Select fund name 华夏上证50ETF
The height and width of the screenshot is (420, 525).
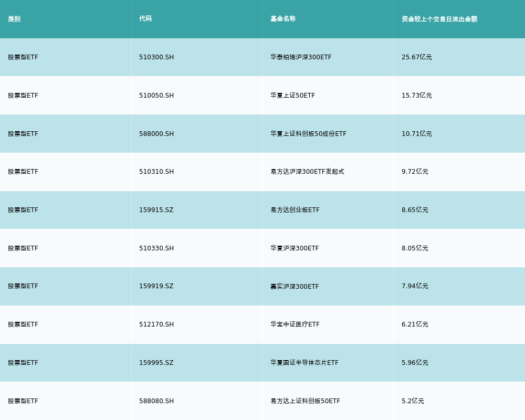pyautogui.click(x=292, y=96)
